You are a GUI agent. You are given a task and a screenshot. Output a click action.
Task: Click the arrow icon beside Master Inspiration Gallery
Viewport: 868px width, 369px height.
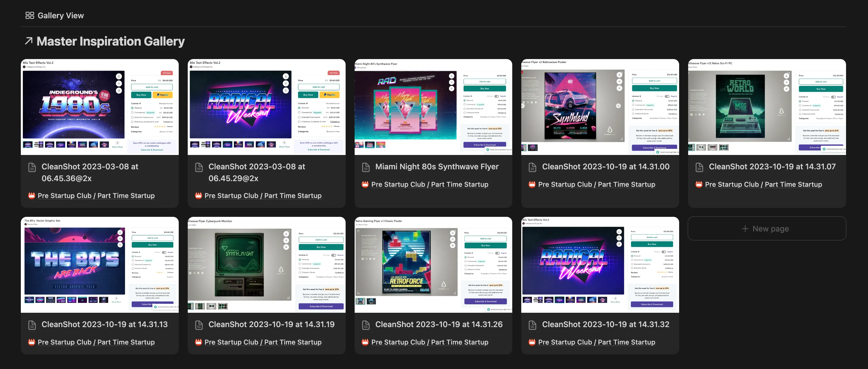tap(29, 41)
